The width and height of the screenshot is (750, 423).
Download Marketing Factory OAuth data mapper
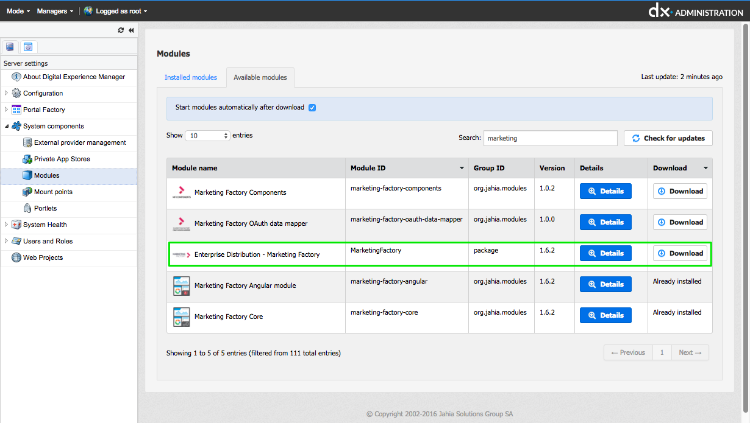point(680,222)
